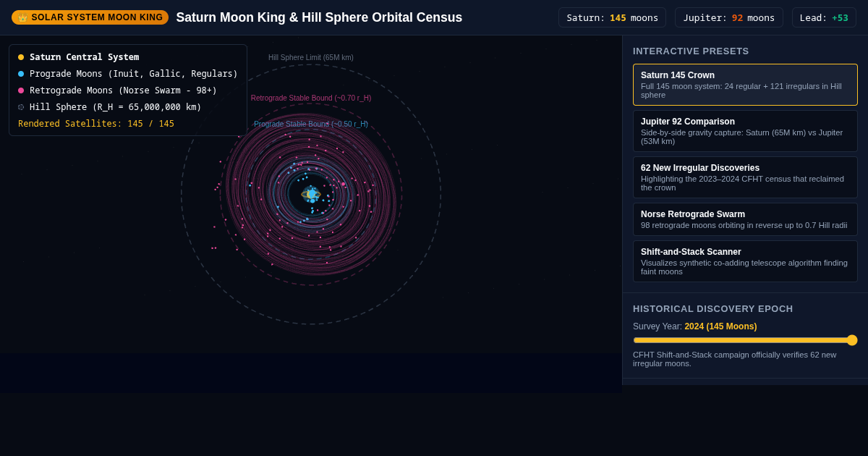Open the 62 New Irregular Discoveries preset
This screenshot has width=868, height=456.
(745, 177)
